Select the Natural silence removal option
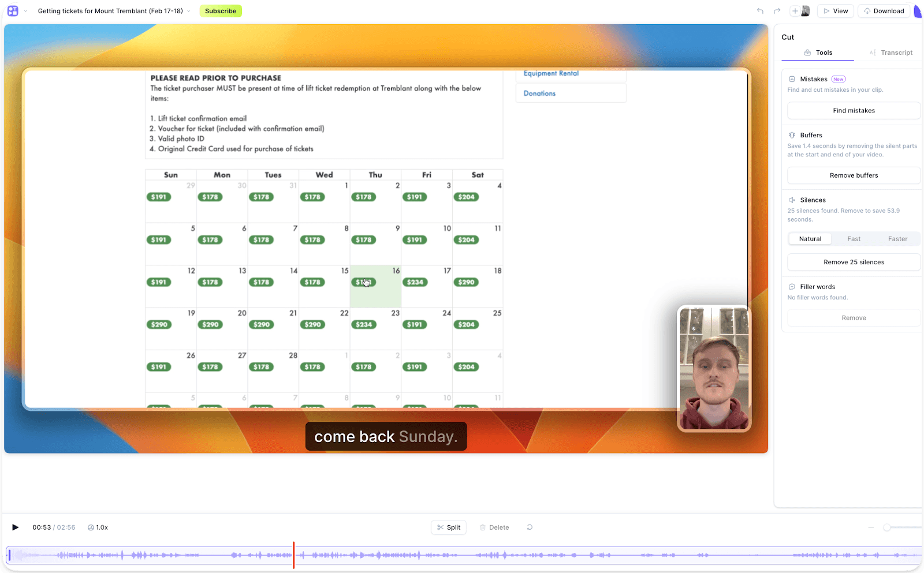This screenshot has height=573, width=924. [809, 238]
